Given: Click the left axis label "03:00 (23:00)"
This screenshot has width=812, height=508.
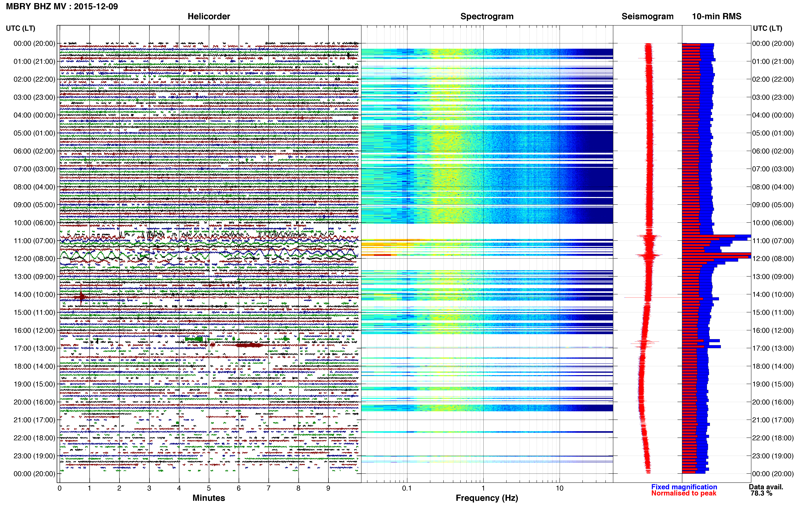Looking at the screenshot, I should (34, 97).
